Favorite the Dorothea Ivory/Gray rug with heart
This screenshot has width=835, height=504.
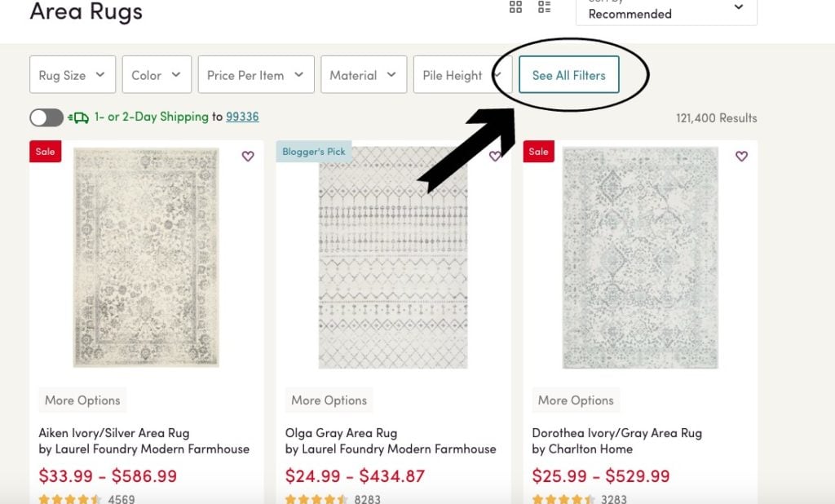(741, 157)
